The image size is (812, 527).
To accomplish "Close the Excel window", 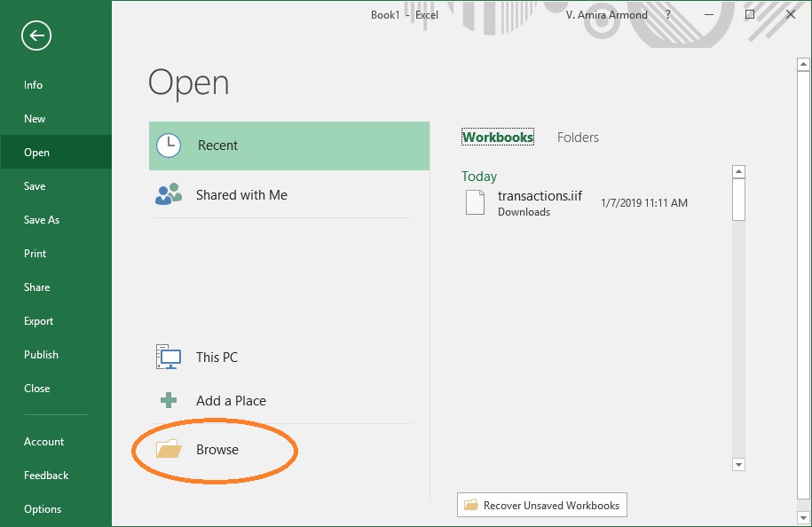I will point(790,14).
